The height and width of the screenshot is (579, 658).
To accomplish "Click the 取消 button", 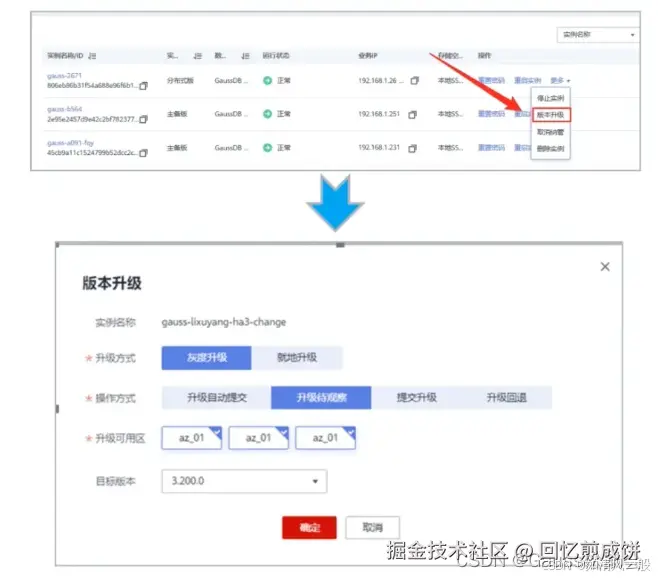I will tap(372, 527).
